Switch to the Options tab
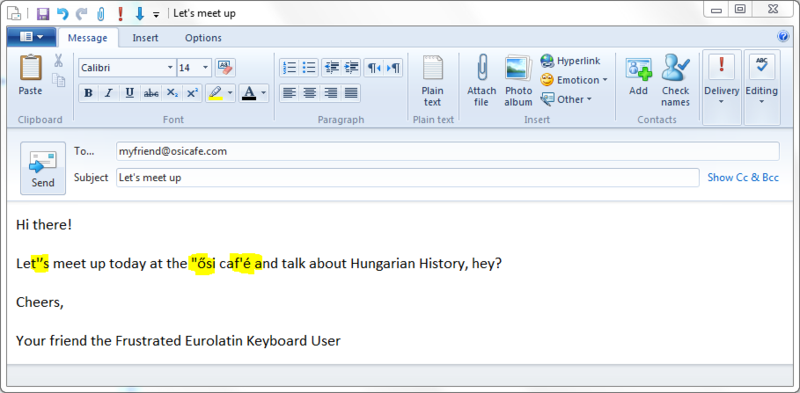This screenshot has height=393, width=800. coord(203,38)
